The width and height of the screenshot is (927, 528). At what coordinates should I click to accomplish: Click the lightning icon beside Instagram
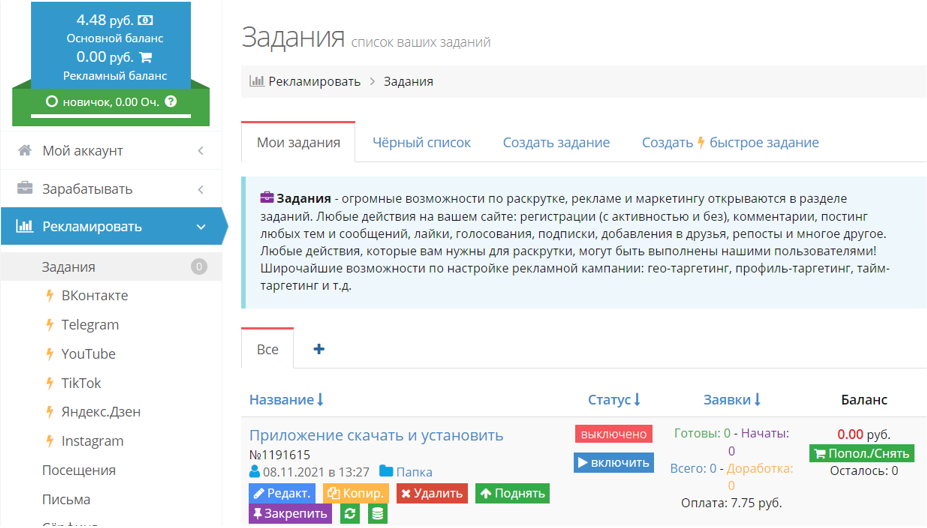click(x=50, y=441)
